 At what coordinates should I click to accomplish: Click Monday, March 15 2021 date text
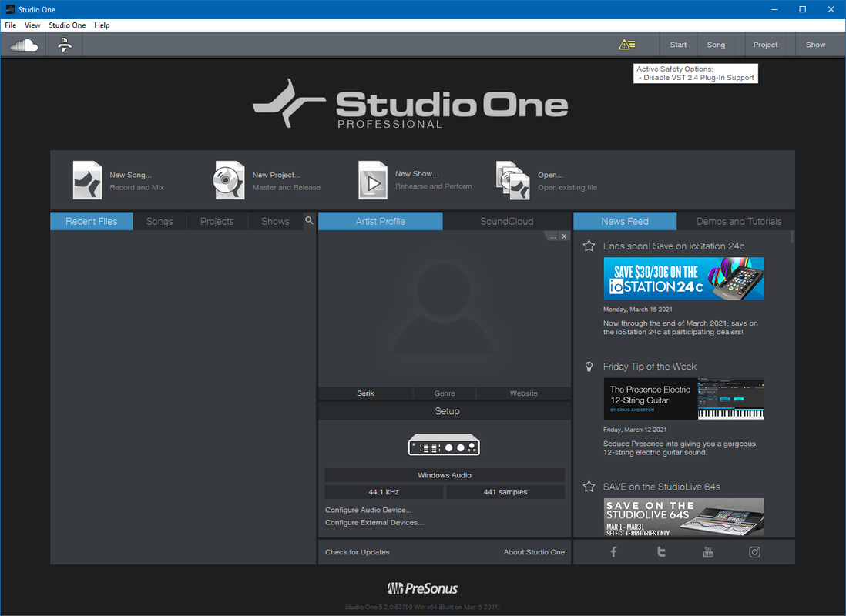click(x=637, y=310)
